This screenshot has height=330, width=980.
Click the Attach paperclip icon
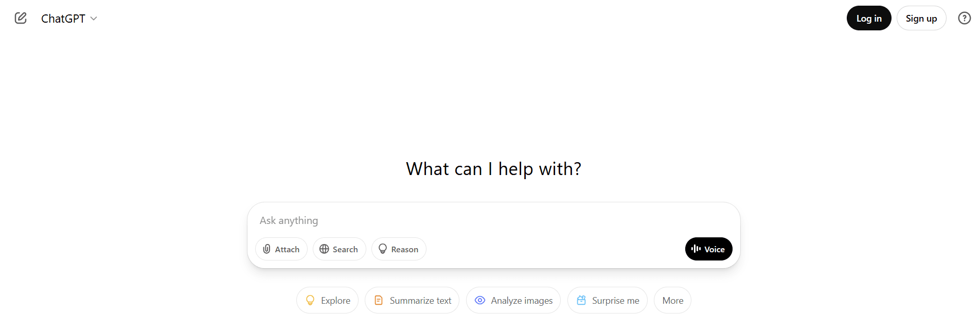[266, 249]
